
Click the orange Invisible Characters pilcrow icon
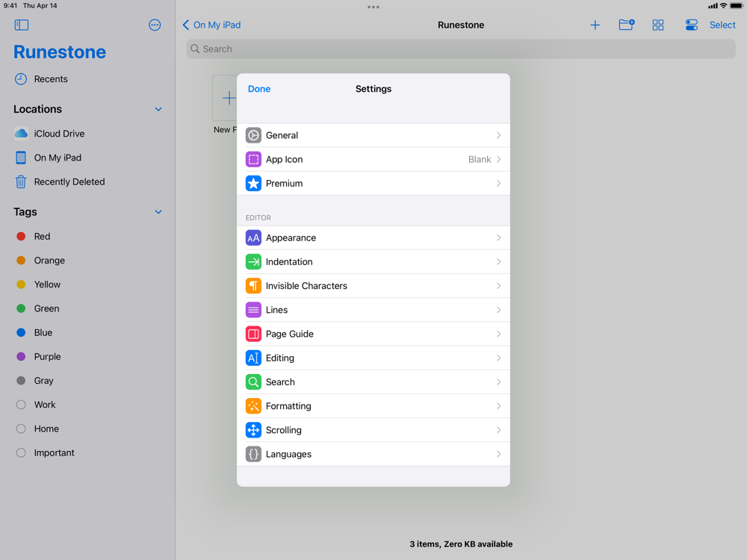(x=253, y=286)
